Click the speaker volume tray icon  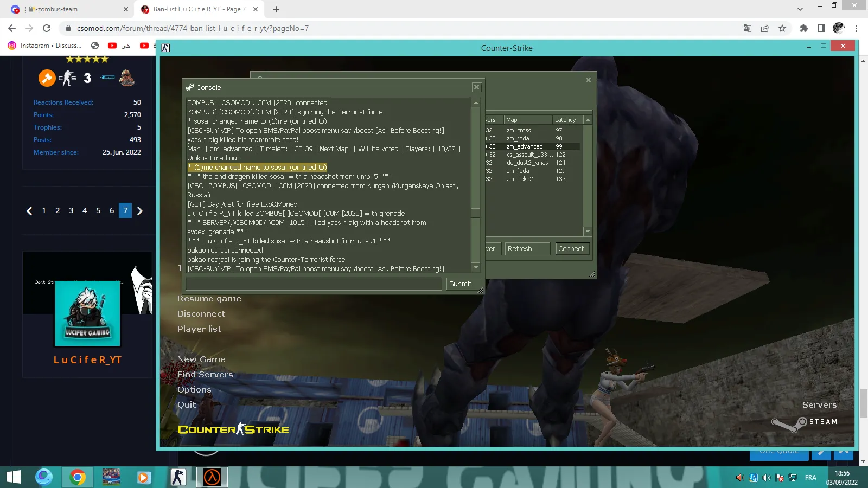click(x=766, y=478)
